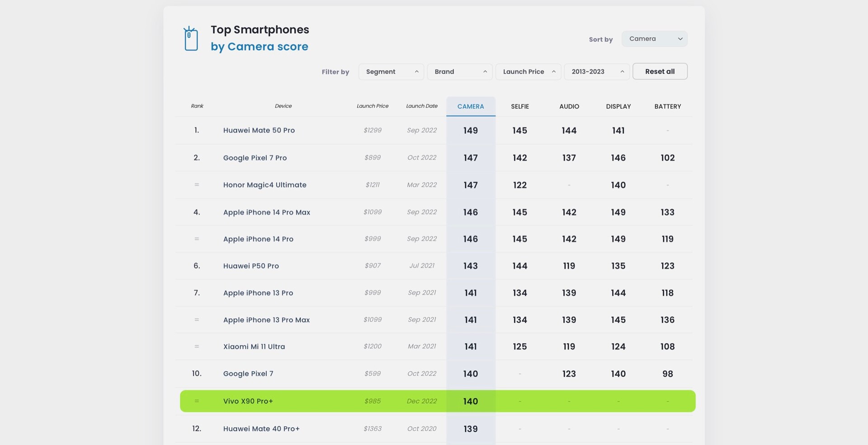The height and width of the screenshot is (445, 868).
Task: Expand the Brand filter dropdown
Action: click(460, 71)
